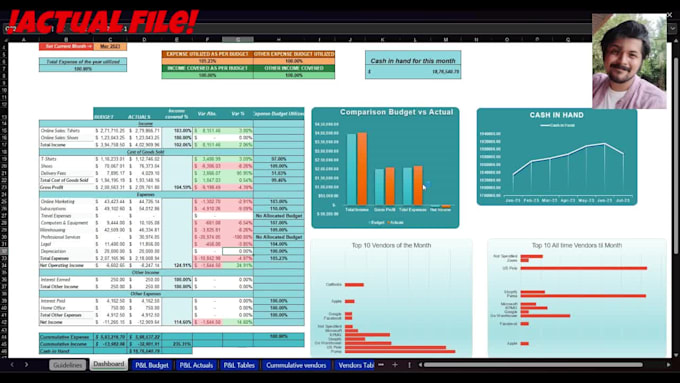The image size is (680, 383).
Task: Click the Set Current Month label cell
Action: coord(66,46)
